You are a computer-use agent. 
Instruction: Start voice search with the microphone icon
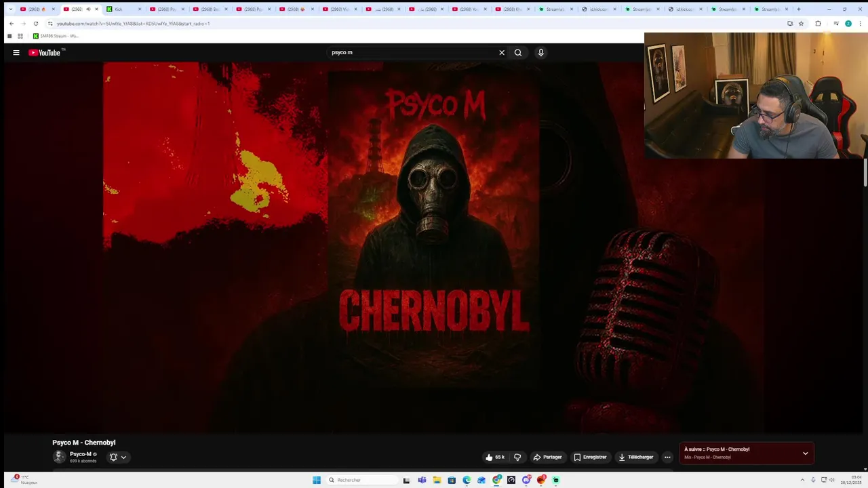(x=540, y=52)
